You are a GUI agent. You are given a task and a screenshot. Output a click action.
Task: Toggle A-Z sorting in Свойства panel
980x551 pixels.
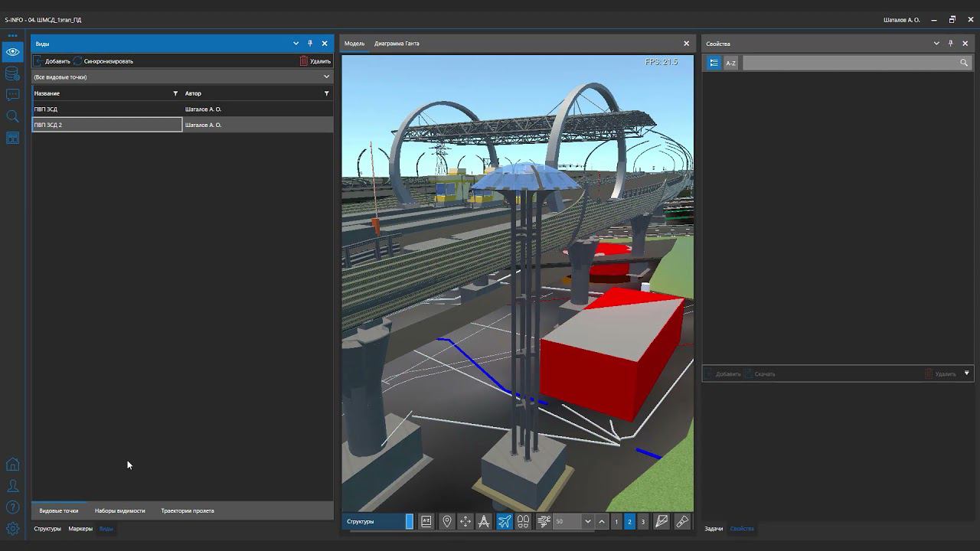pos(730,63)
